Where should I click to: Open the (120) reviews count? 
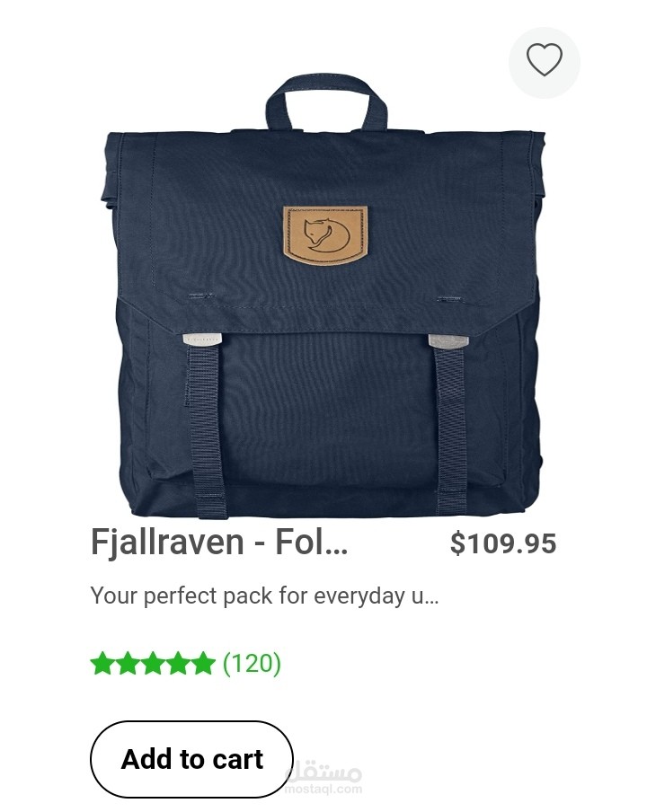(252, 664)
